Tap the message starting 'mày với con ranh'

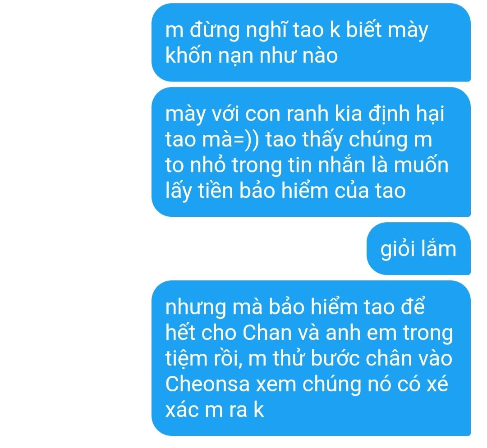311,152
